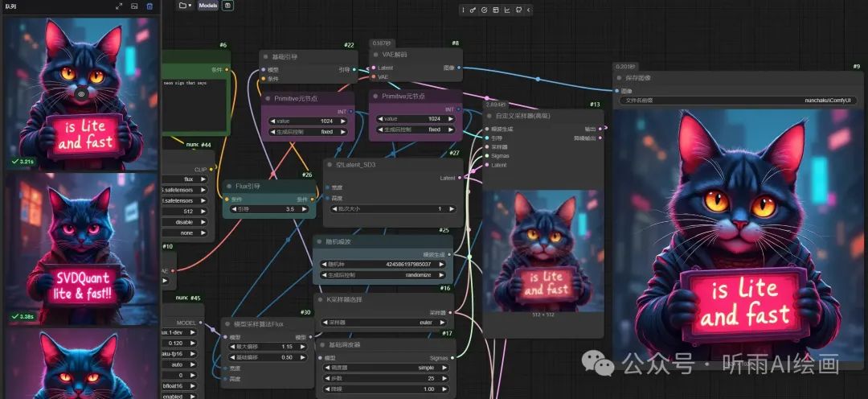Increase 批次大小 batch size with right arrow

[451, 209]
